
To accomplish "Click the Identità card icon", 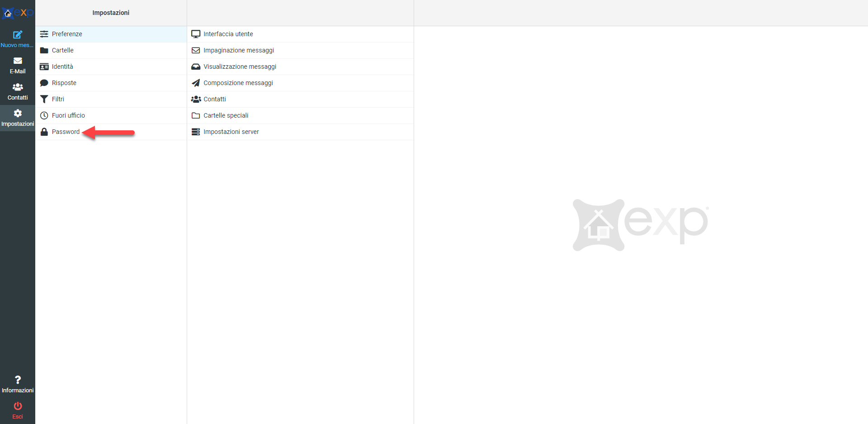I will coord(44,67).
